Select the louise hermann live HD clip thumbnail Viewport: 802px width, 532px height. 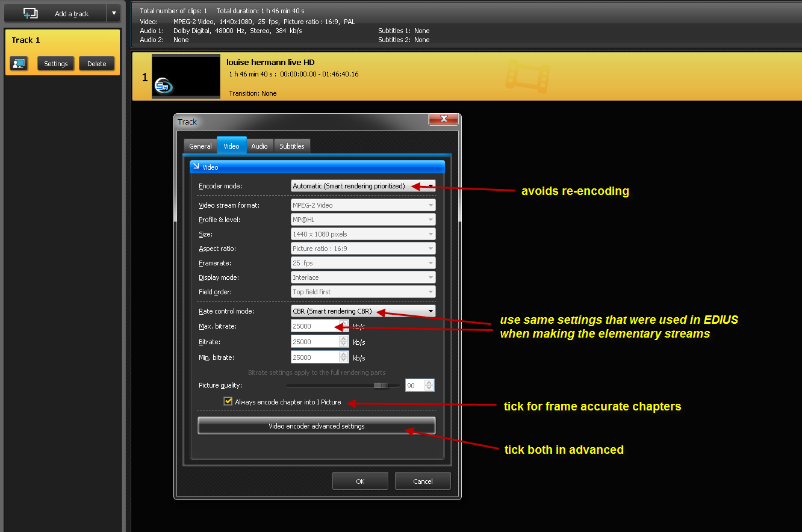(x=186, y=76)
